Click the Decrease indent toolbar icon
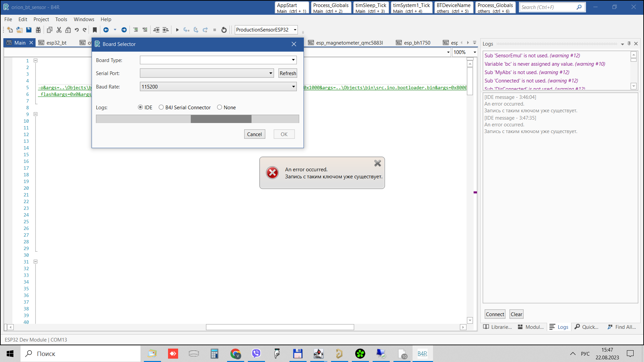Viewport: 644px width, 362px height. pos(156,30)
